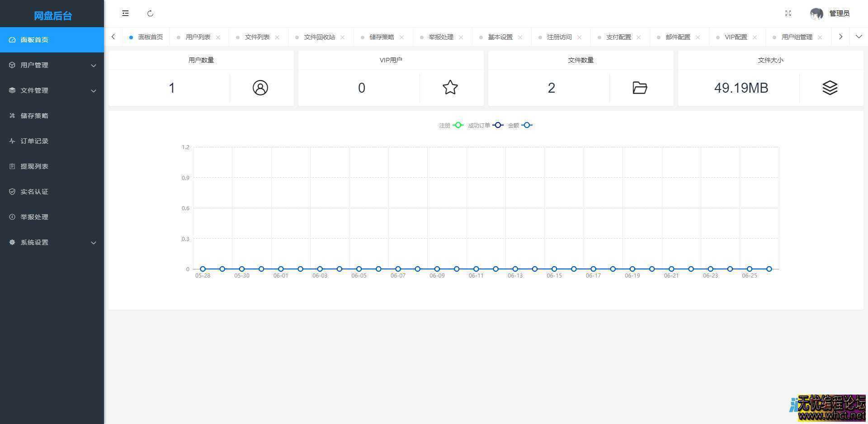Image resolution: width=868 pixels, height=424 pixels.
Task: Enter fullscreen via the expand icon
Action: (x=788, y=13)
